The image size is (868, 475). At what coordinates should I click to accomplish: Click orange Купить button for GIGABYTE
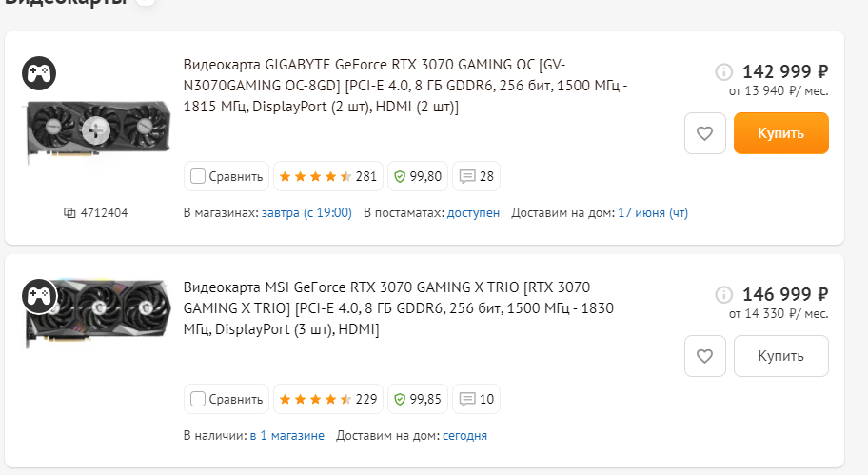tap(781, 133)
